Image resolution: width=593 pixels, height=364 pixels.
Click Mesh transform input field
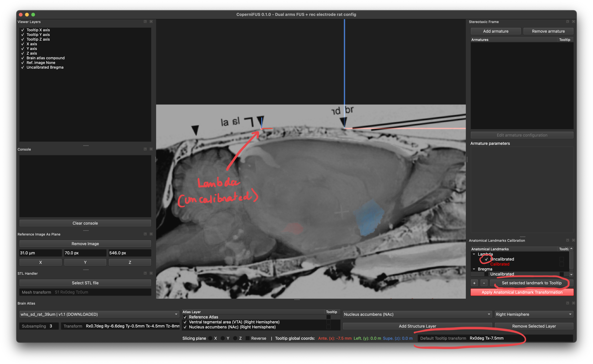[x=85, y=292]
